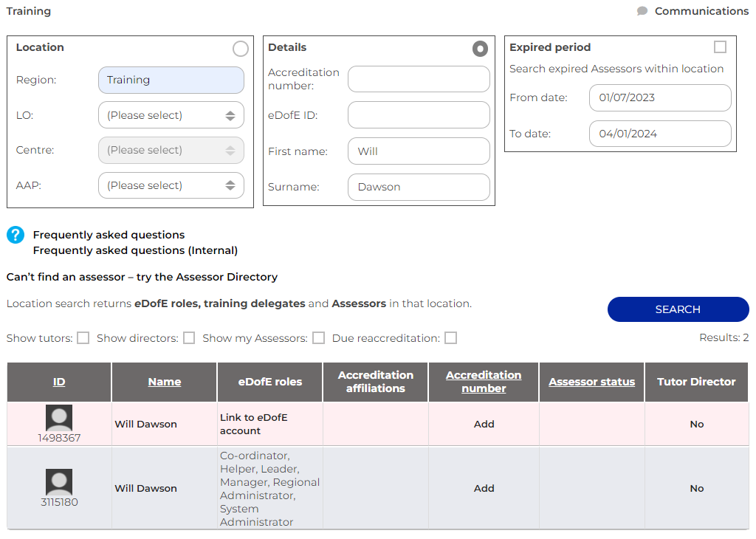Image resolution: width=756 pixels, height=539 pixels.
Task: Click Add under Accreditation number for ID 1498367
Action: 483,424
